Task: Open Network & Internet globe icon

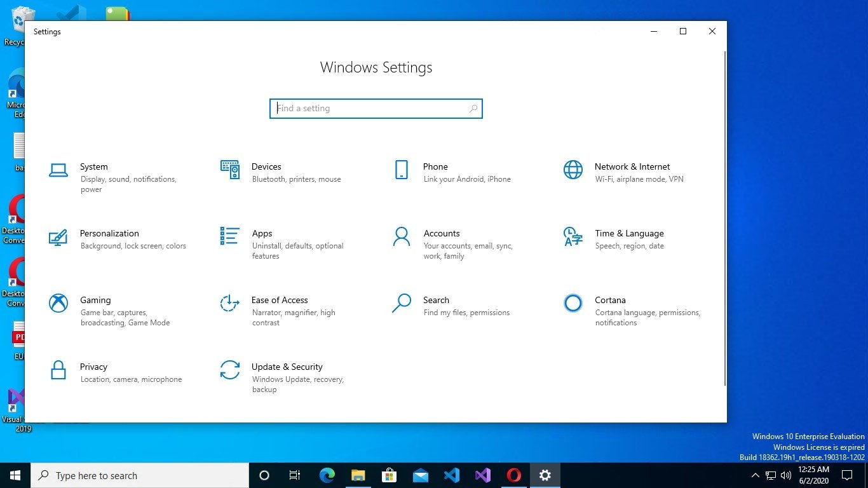Action: coord(573,170)
